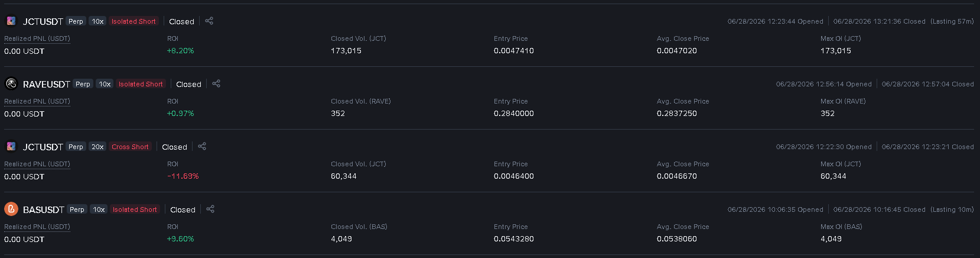This screenshot has width=980, height=258.
Task: Click Realized PNL (USDT) label under BASUSDT
Action: [37, 227]
